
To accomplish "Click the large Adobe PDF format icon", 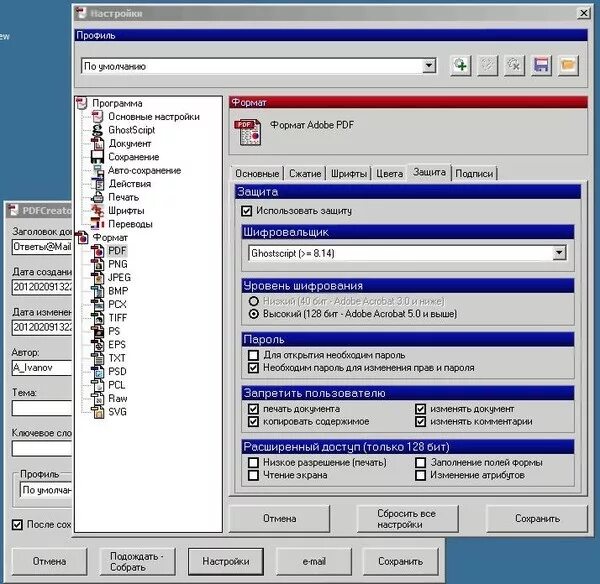I will point(248,132).
